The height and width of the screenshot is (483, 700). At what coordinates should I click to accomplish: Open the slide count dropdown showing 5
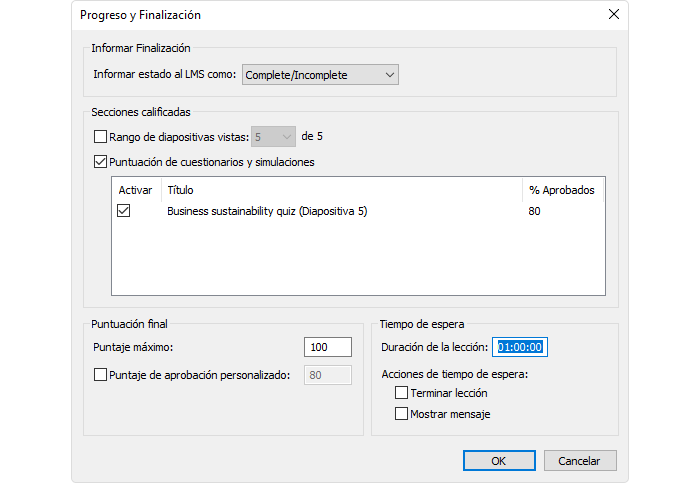(x=273, y=137)
